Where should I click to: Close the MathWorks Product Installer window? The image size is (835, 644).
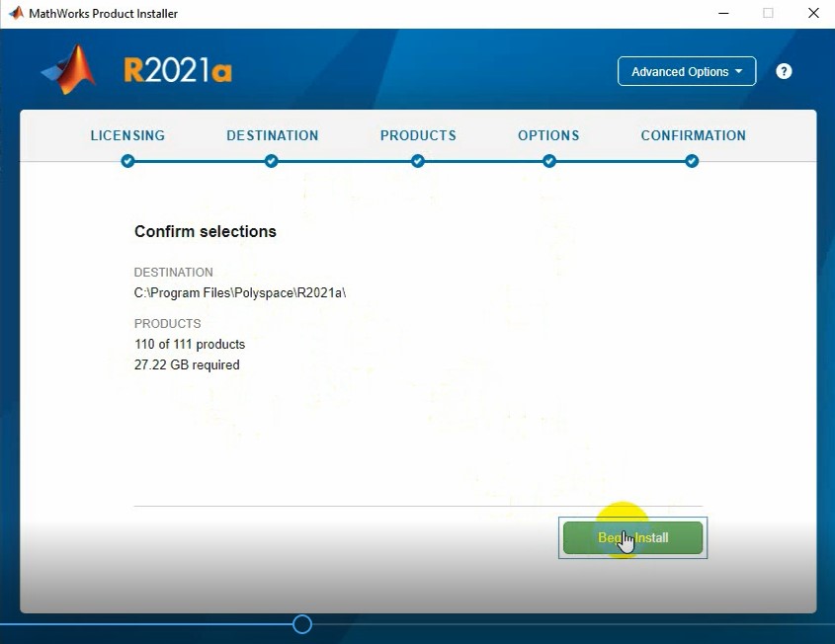[812, 14]
